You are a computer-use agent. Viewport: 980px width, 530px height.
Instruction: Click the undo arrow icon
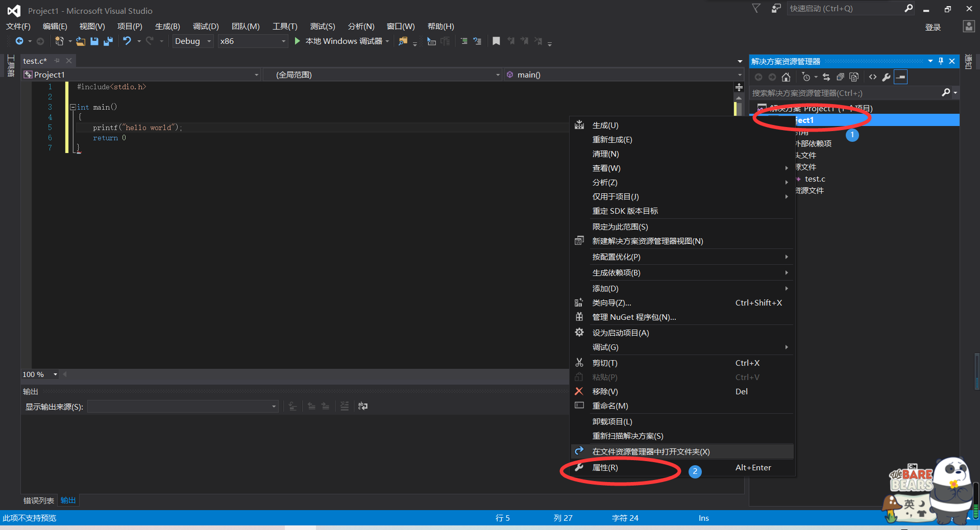tap(127, 41)
